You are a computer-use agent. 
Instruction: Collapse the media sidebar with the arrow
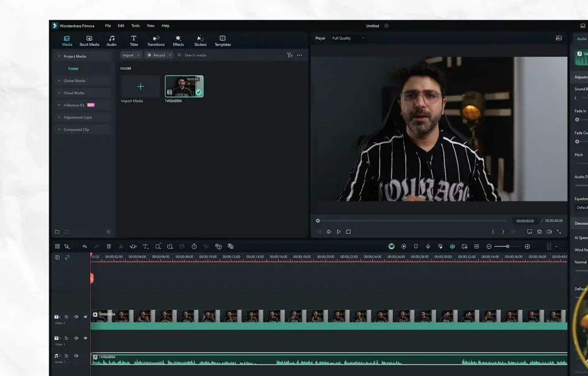pyautogui.click(x=109, y=232)
